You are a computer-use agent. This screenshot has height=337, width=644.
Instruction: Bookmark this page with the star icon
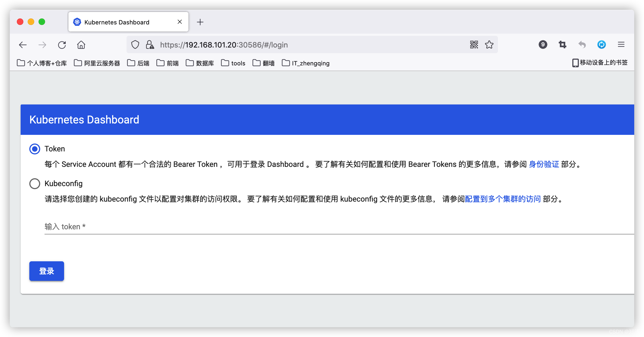[x=489, y=44]
